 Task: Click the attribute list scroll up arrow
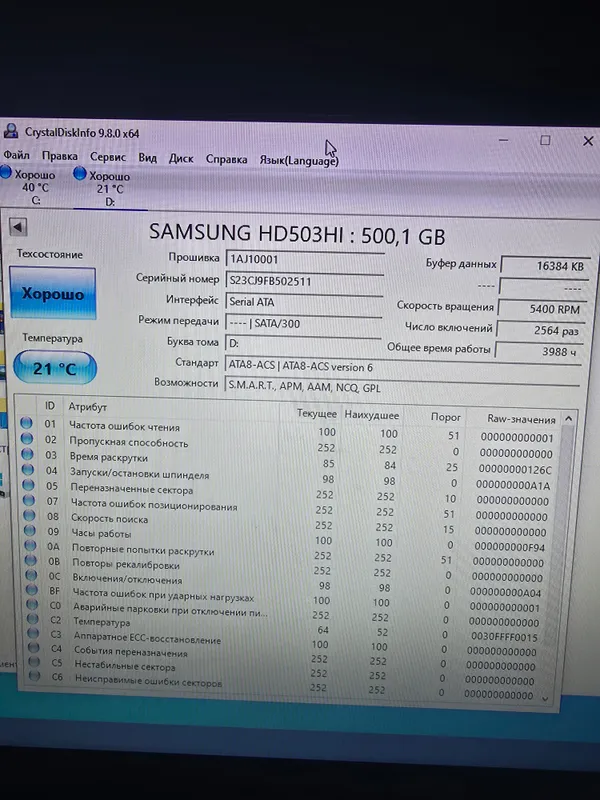tap(568, 419)
